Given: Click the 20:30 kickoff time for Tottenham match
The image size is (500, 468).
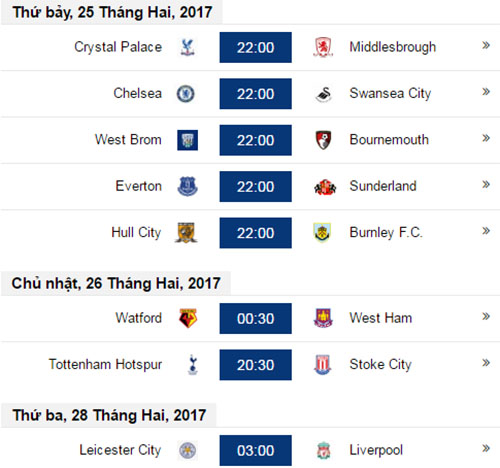Looking at the screenshot, I should [255, 365].
